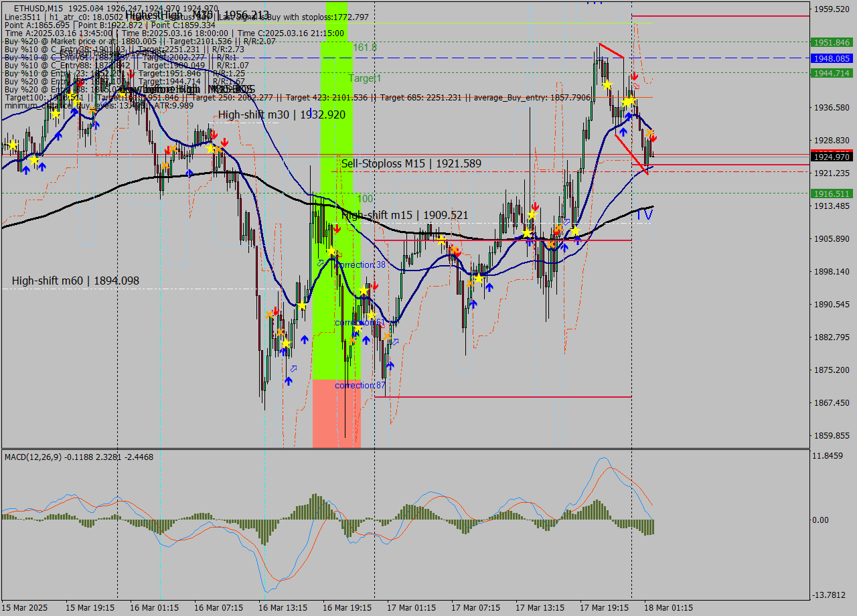Click the red arrow right of the High-shift m30 label

click(224, 143)
